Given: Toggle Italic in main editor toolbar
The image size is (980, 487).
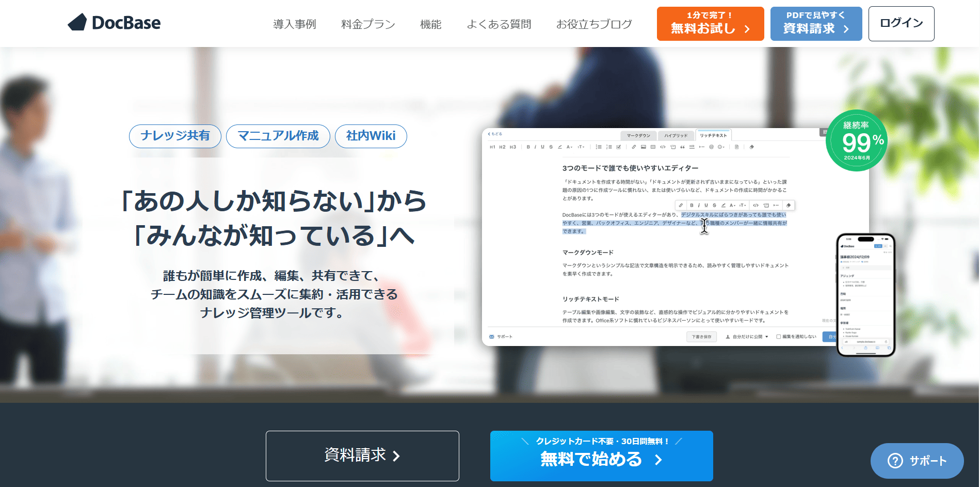Looking at the screenshot, I should (x=535, y=147).
